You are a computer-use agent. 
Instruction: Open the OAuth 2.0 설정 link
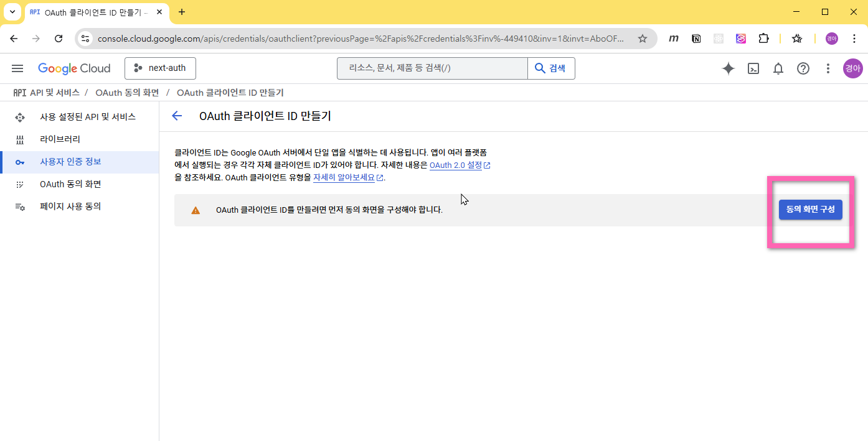[456, 165]
